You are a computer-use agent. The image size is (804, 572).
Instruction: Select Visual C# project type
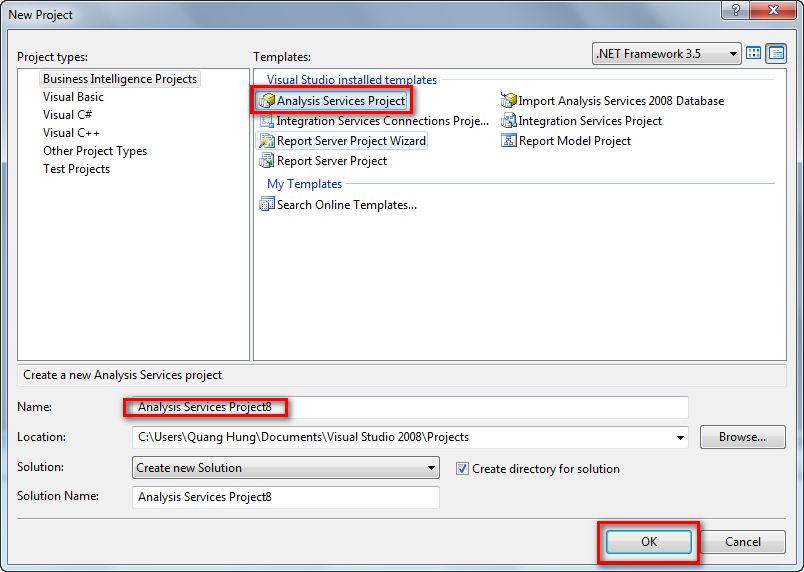pos(68,115)
